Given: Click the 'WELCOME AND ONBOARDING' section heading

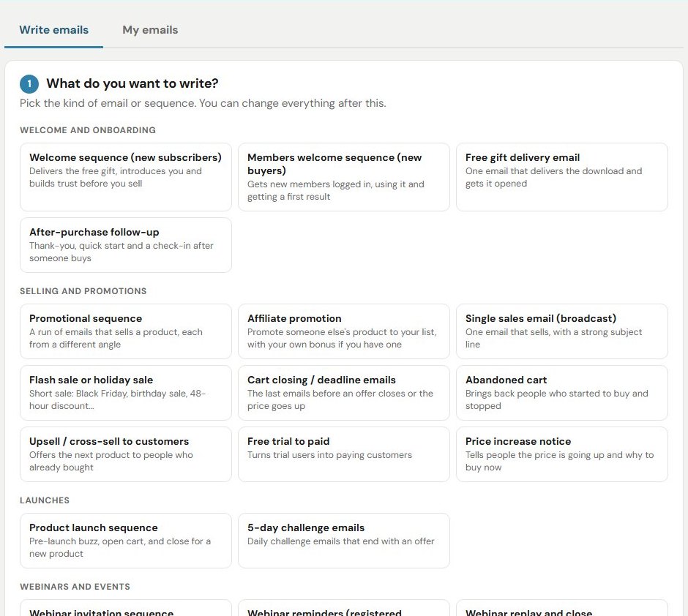Looking at the screenshot, I should [88, 130].
